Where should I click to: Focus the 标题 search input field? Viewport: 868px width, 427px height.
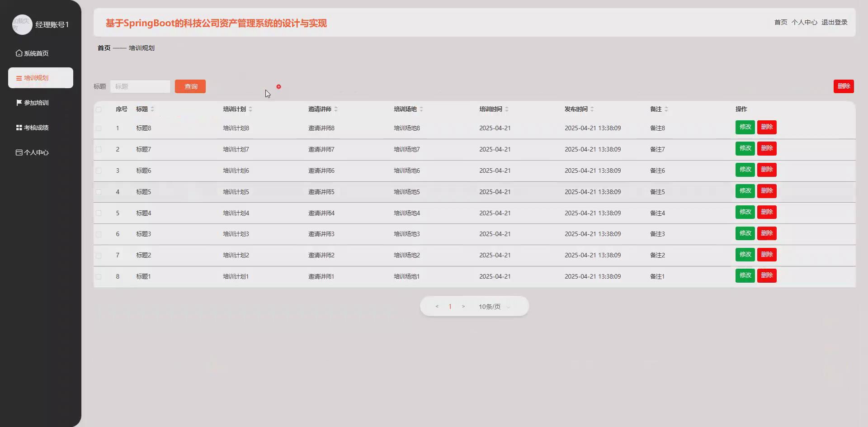pyautogui.click(x=140, y=86)
